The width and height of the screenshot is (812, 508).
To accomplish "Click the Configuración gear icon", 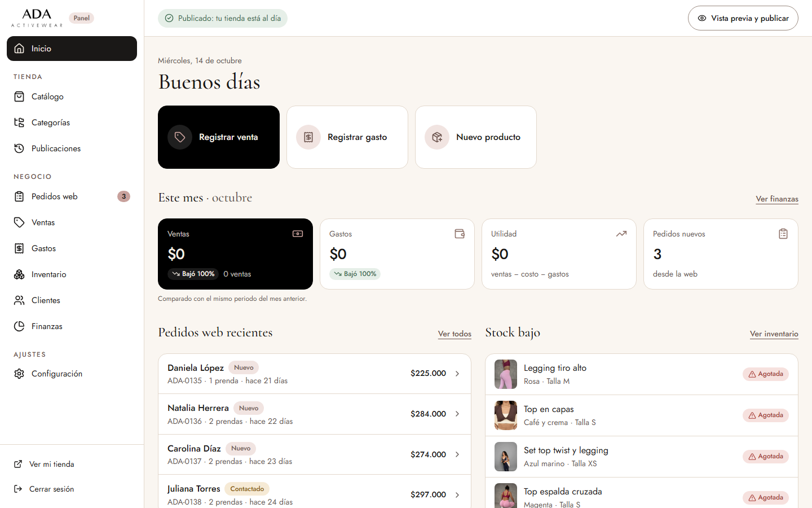I will tap(19, 374).
